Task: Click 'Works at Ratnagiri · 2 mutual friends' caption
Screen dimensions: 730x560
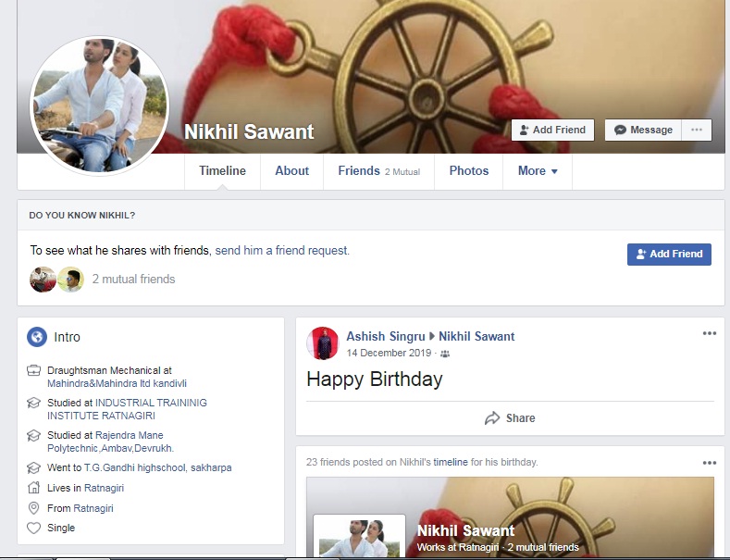Action: tap(498, 547)
